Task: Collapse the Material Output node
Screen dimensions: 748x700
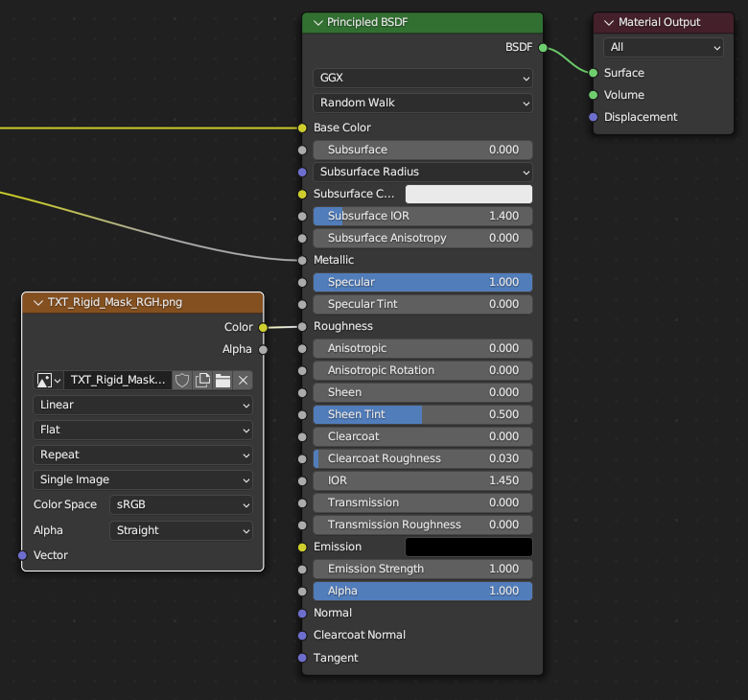Action: [608, 22]
